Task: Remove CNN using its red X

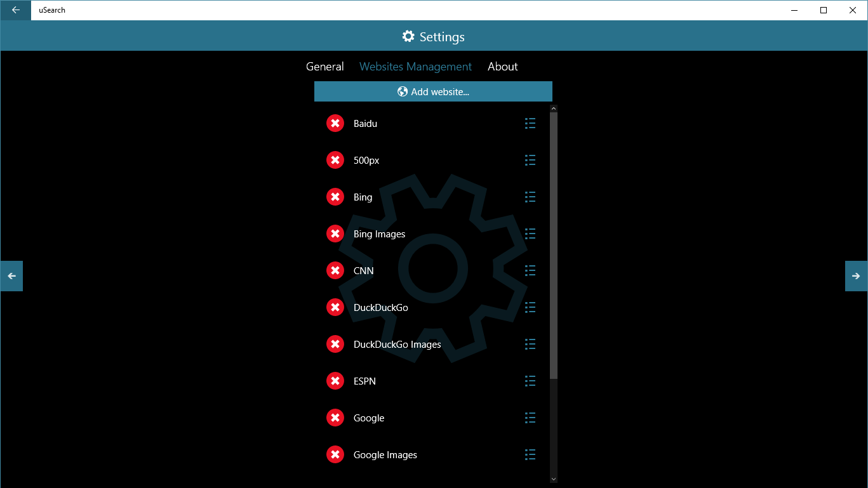Action: pyautogui.click(x=335, y=271)
